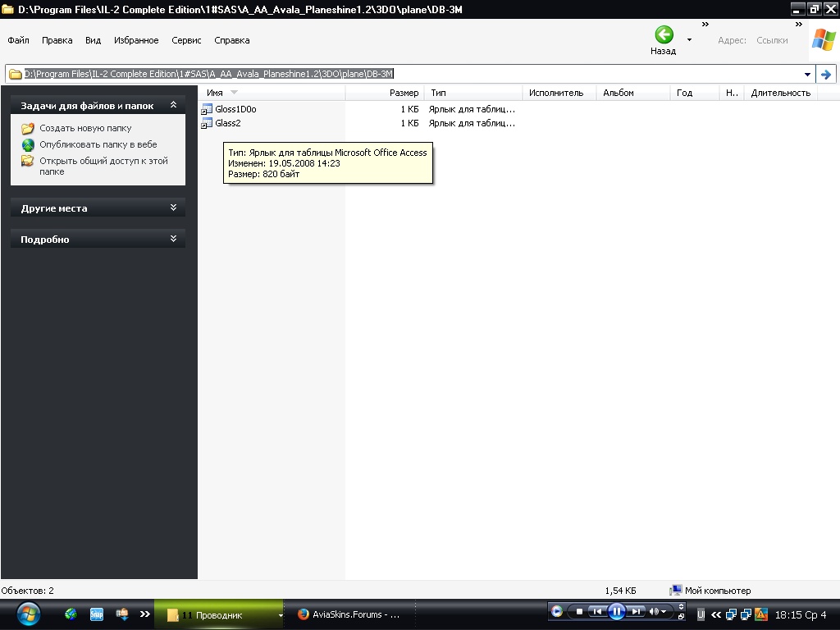
Task: Open the volume dropdown arrow in taskbar player
Action: pos(664,612)
